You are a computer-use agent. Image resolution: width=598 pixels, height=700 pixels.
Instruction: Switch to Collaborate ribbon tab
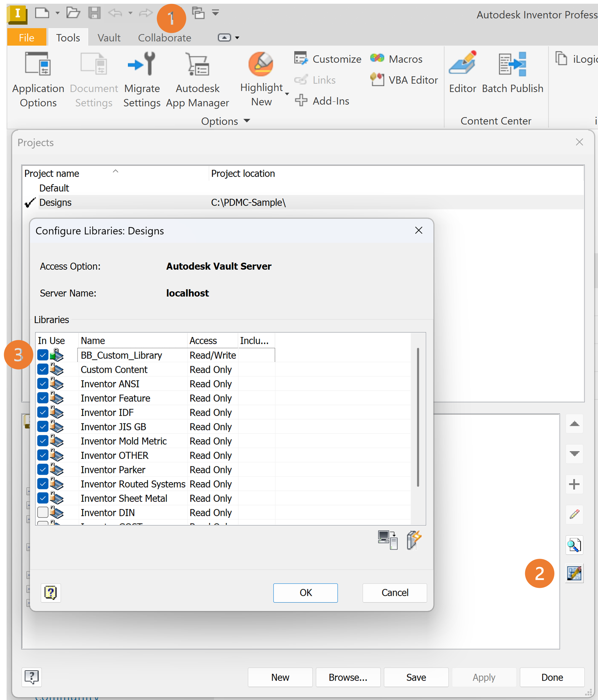[164, 37]
